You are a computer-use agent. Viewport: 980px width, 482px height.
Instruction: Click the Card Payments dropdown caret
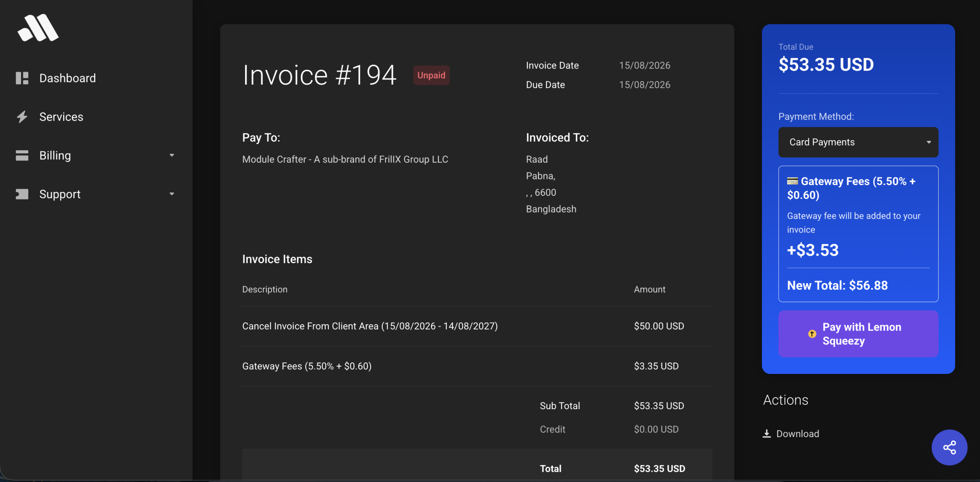(x=928, y=142)
